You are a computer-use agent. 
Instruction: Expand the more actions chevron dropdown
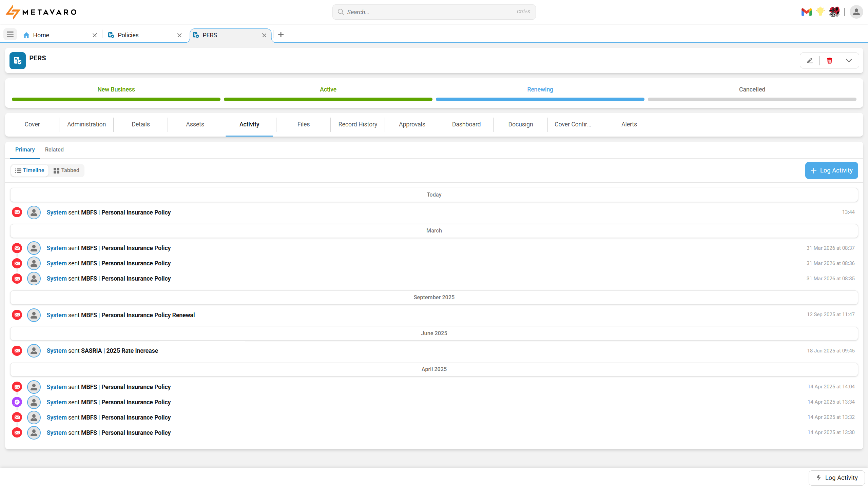click(849, 61)
